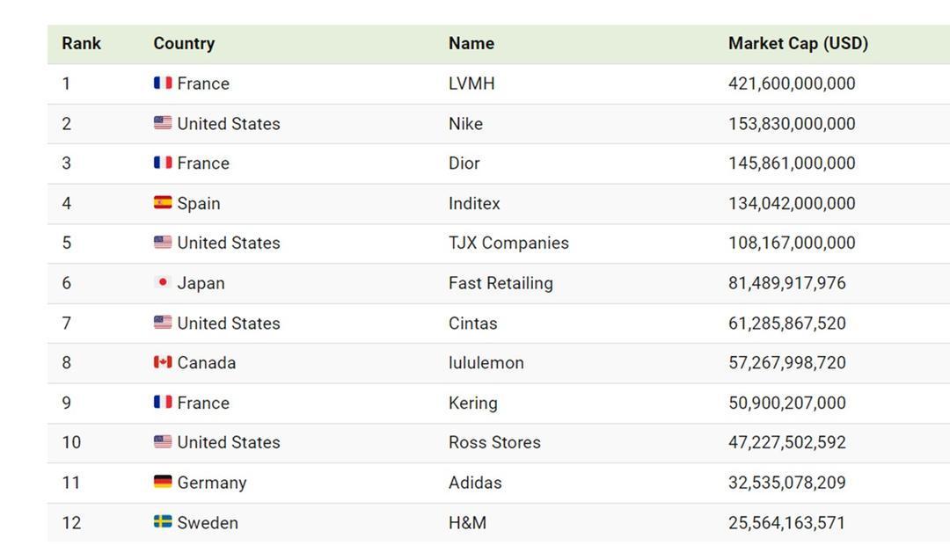Image resolution: width=950 pixels, height=560 pixels.
Task: Select the Inditex company name
Action: pos(474,203)
